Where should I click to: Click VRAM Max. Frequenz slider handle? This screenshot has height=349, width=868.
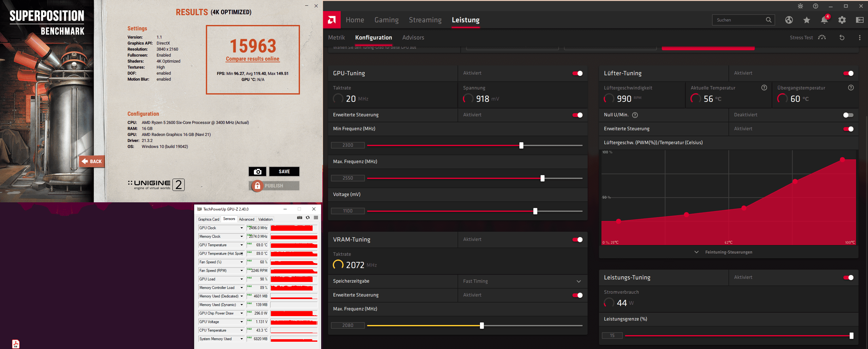pyautogui.click(x=482, y=326)
